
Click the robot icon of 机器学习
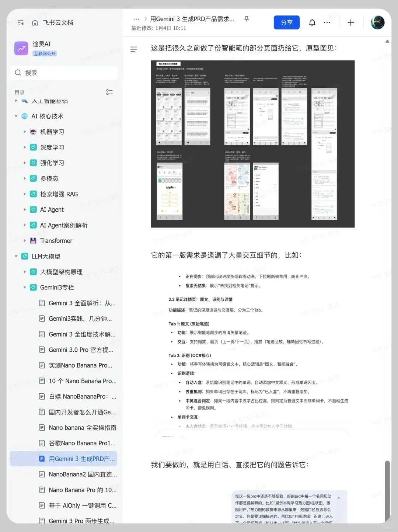point(33,132)
